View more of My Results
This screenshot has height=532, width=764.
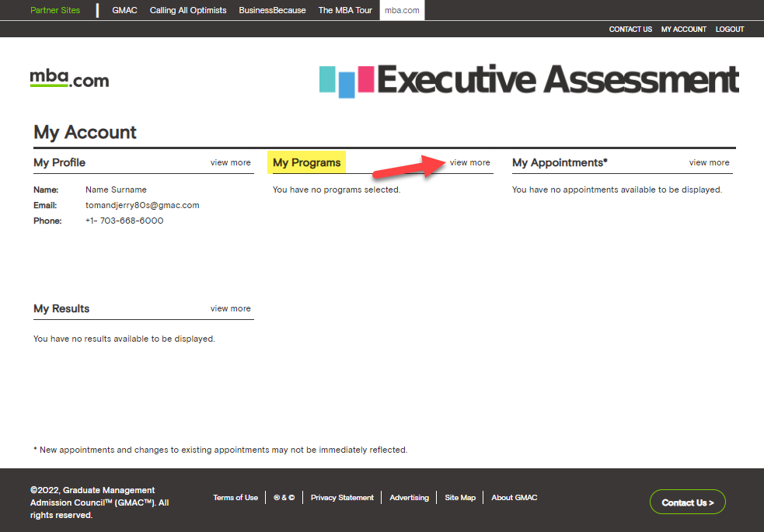click(x=231, y=308)
